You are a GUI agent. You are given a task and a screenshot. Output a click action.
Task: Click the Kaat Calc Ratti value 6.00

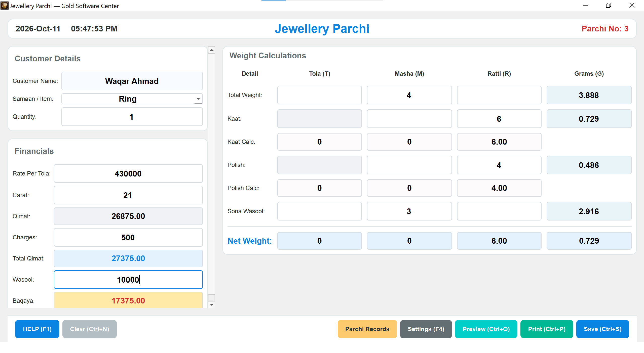499,142
